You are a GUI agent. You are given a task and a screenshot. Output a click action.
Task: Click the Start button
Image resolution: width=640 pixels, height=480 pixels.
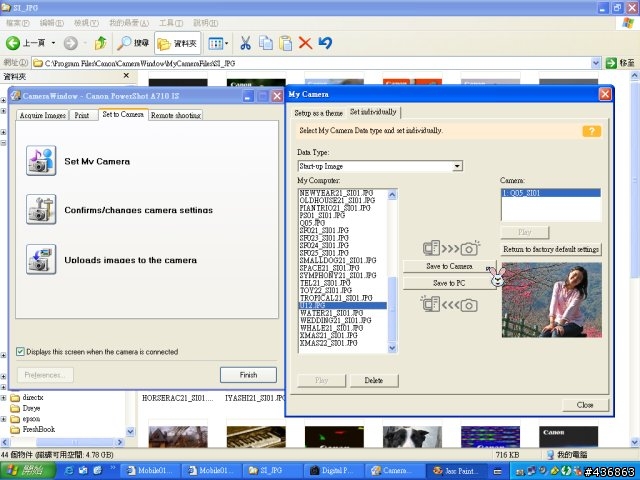pos(28,471)
